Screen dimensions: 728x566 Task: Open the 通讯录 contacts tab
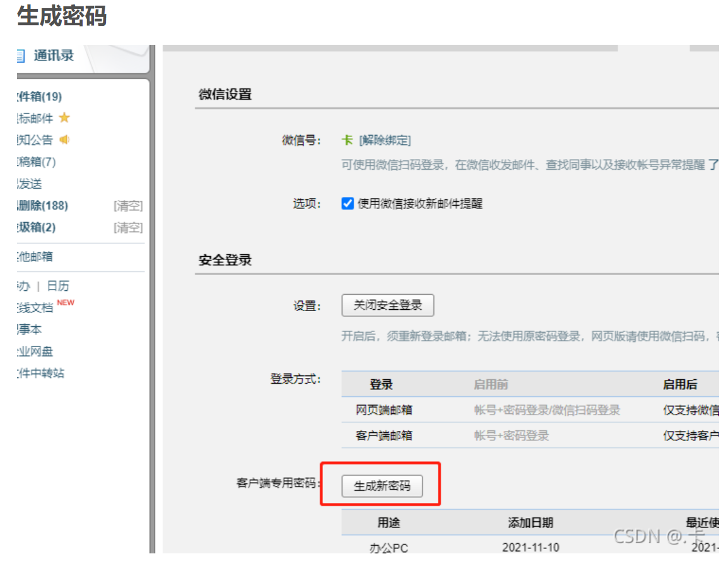click(54, 56)
